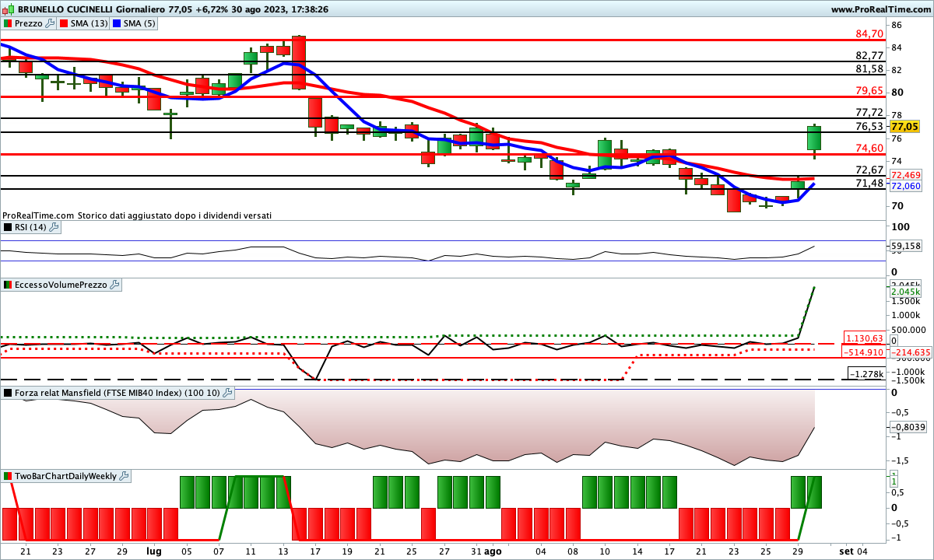The image size is (934, 560).
Task: Click the candlestick icon beside BRUNELLO CUCINELLI title
Action: click(x=8, y=9)
